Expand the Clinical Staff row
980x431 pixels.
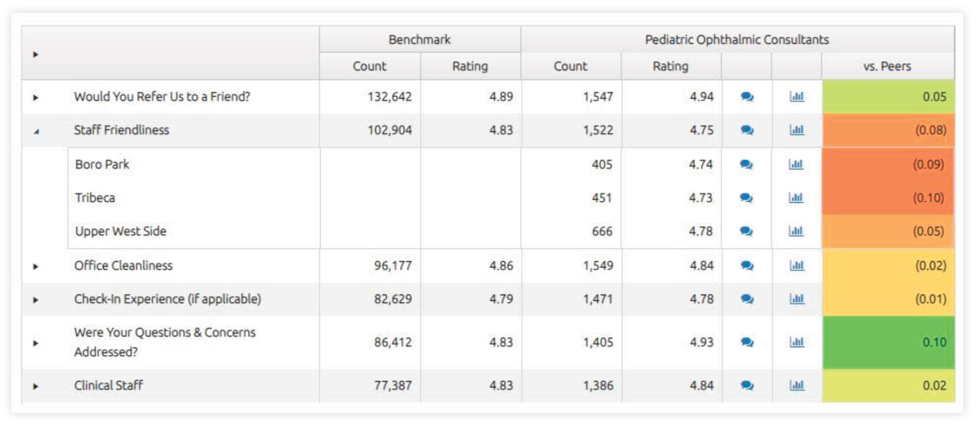click(x=36, y=386)
